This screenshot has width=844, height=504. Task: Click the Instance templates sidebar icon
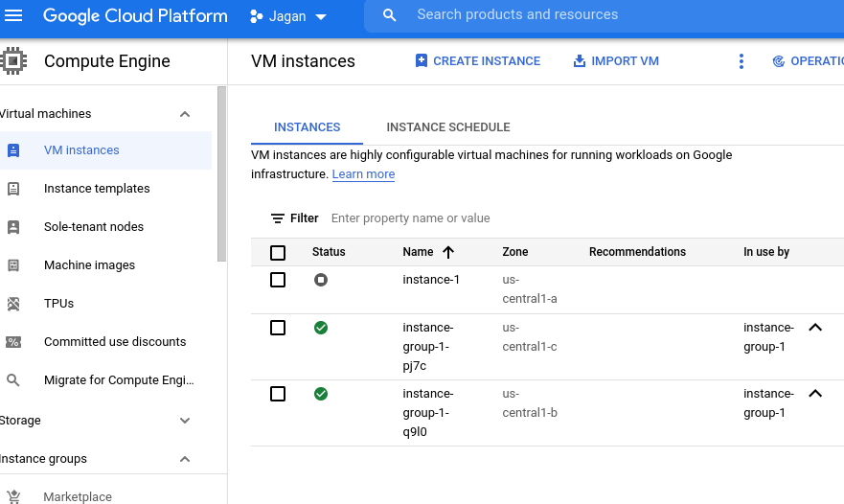[x=13, y=189]
